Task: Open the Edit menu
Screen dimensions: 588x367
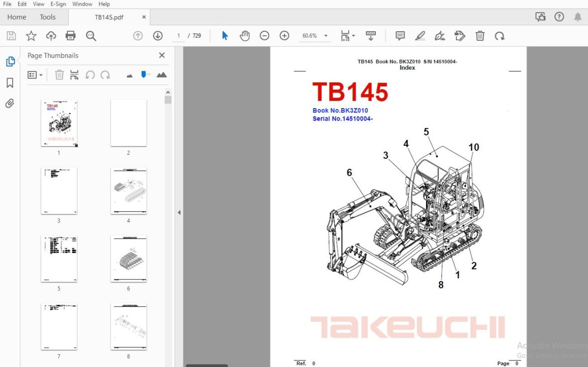Action: 22,4
